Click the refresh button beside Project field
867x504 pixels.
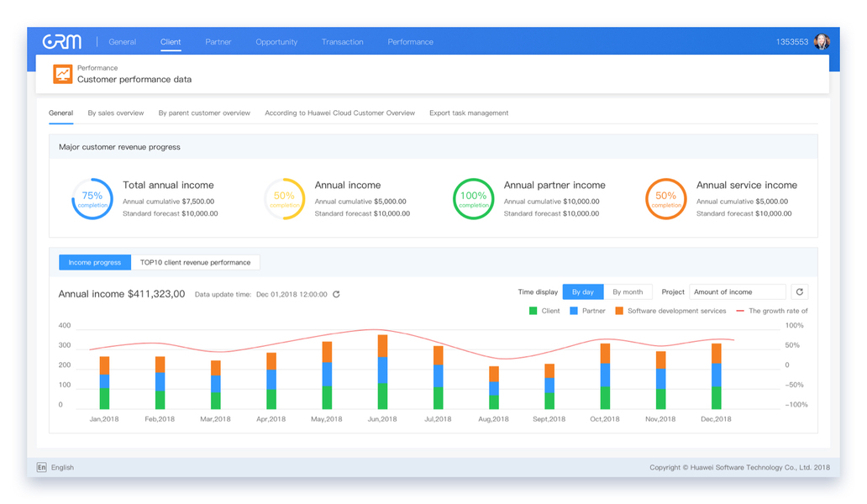pos(800,291)
